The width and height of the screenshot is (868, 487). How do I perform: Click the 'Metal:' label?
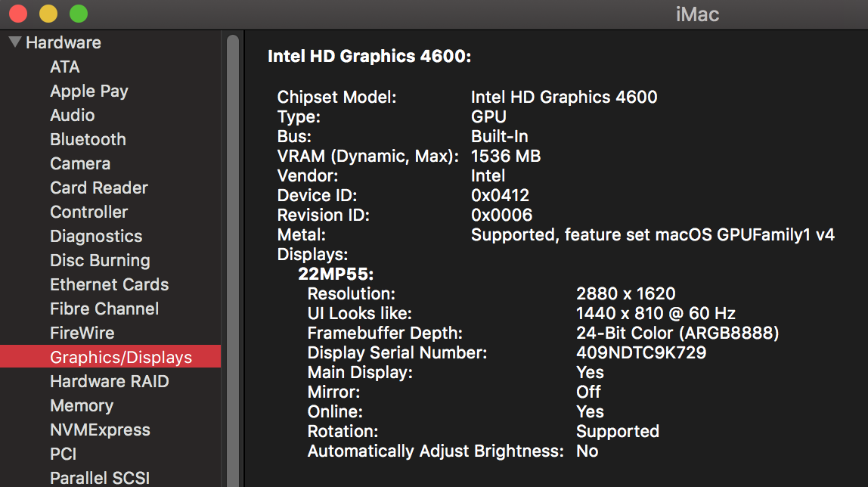pos(302,234)
